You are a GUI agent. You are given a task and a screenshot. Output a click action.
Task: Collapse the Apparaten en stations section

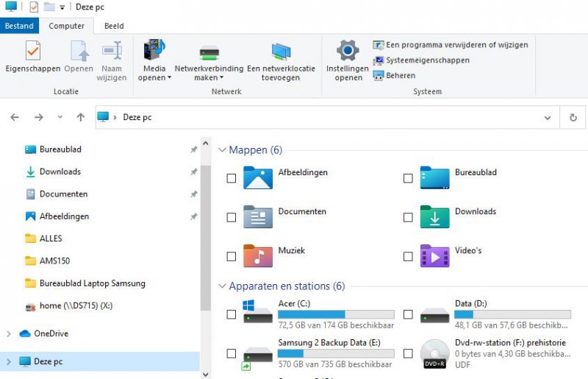coord(223,286)
